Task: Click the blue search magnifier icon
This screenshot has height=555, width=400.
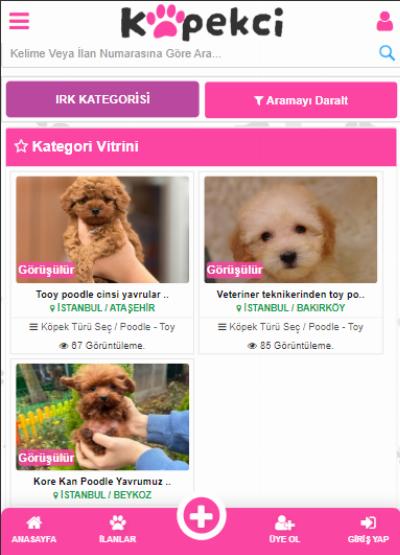Action: point(387,53)
